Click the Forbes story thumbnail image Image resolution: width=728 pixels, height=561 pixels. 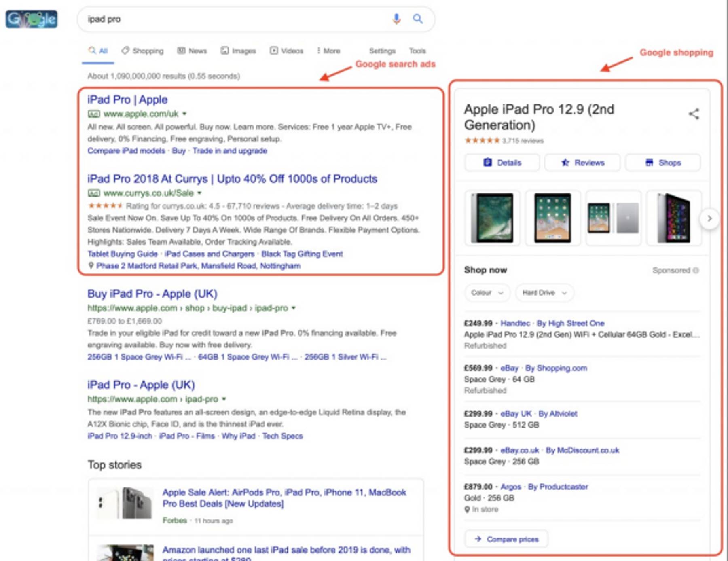pos(125,503)
